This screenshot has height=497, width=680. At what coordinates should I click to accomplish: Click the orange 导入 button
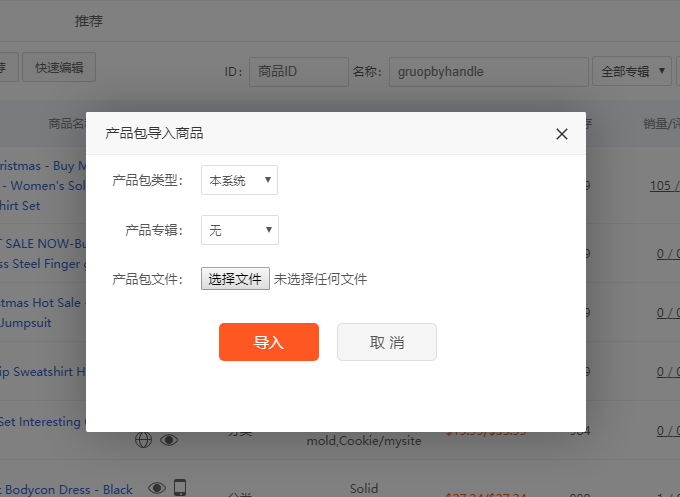269,342
